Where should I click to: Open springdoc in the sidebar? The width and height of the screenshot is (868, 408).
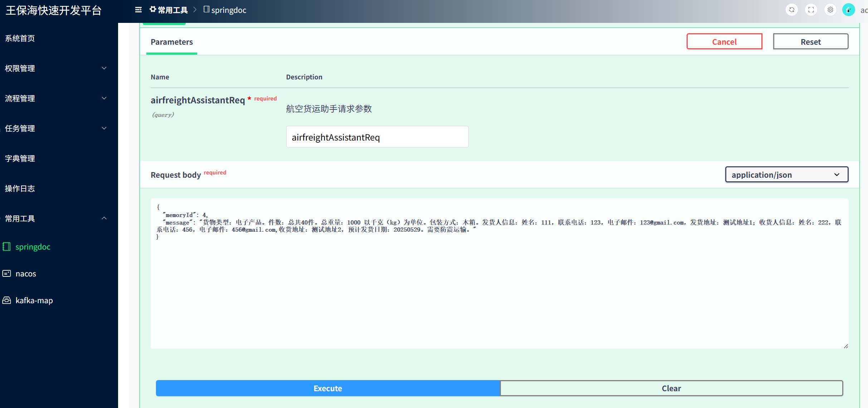[33, 247]
